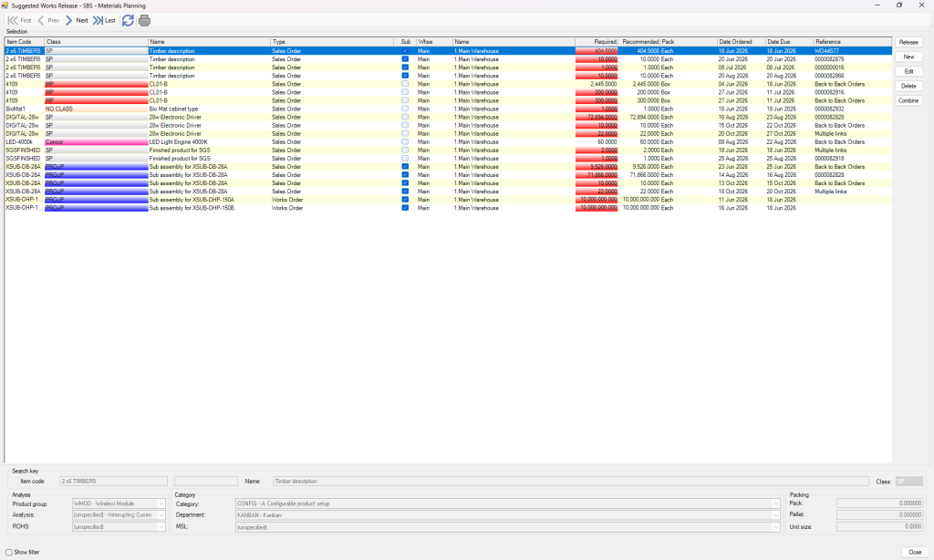Open the MSL dropdown
934x560 pixels.
click(775, 527)
